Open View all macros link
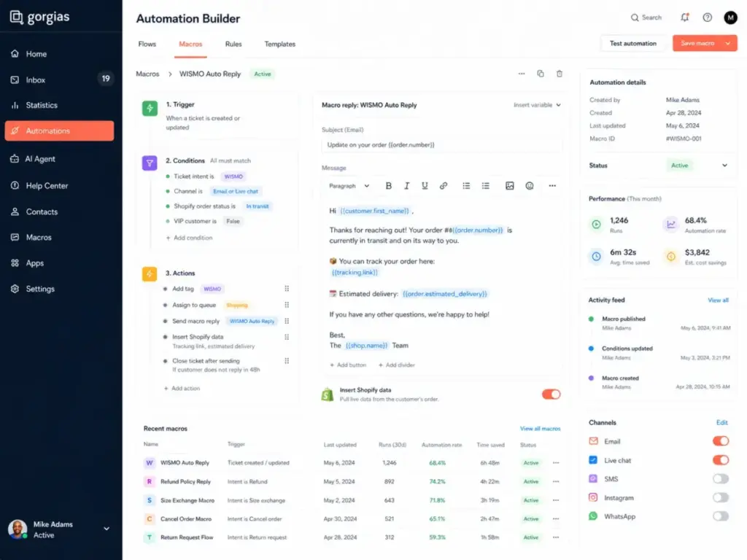Screen dimensions: 747x560 pyautogui.click(x=541, y=429)
